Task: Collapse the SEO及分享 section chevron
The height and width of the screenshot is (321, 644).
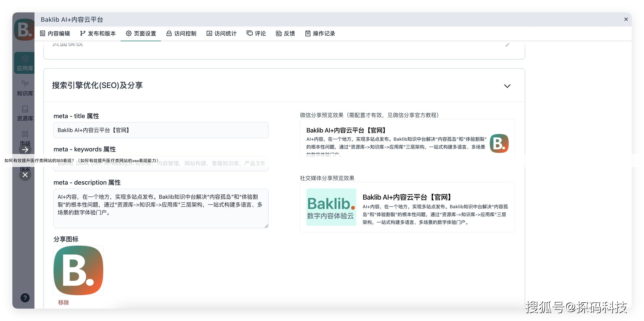Action: pyautogui.click(x=507, y=86)
